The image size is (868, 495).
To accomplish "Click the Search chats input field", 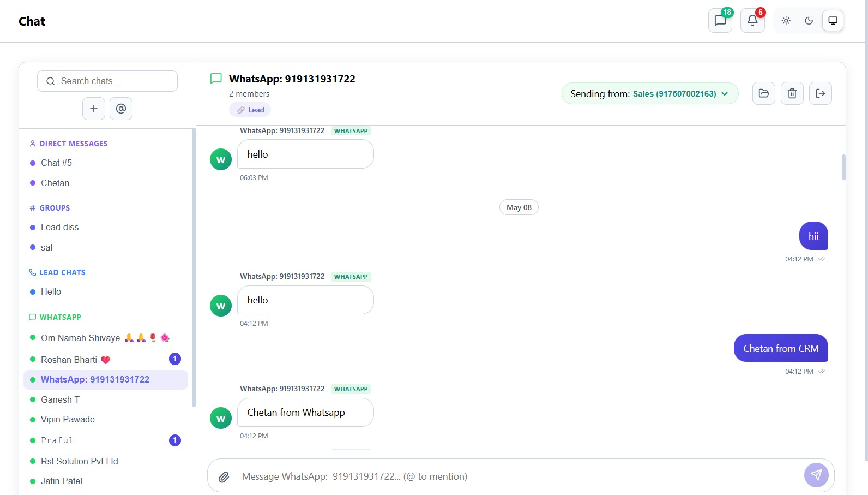I will tap(107, 81).
